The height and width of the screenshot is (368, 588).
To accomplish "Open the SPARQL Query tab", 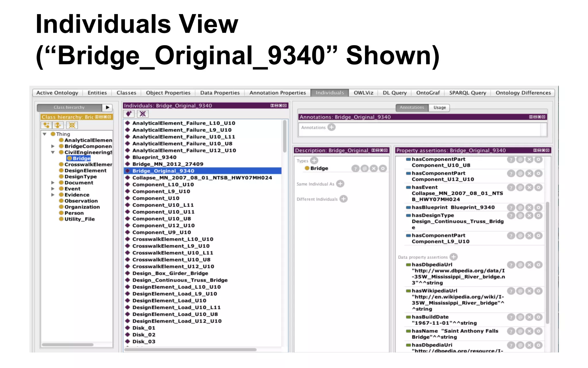I will click(467, 93).
